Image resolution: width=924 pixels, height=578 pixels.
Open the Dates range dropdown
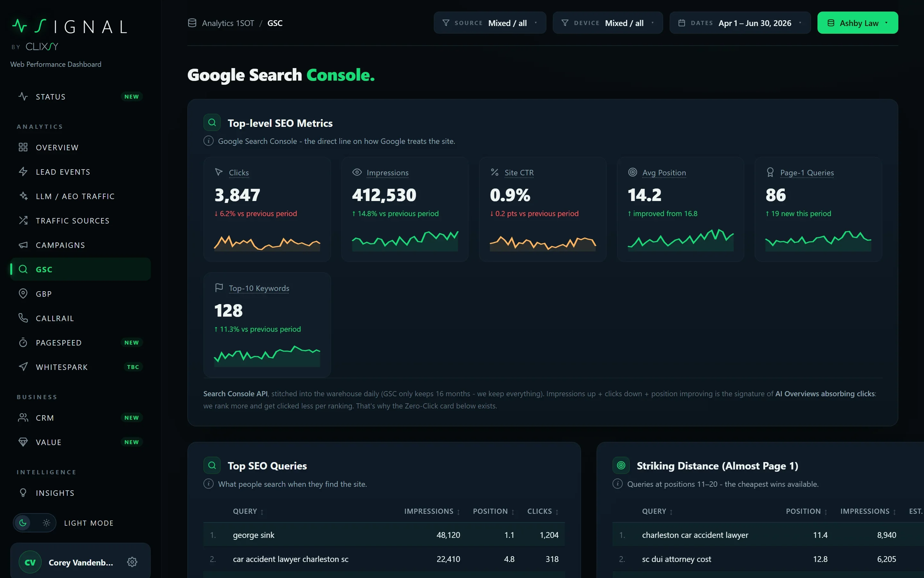click(x=740, y=23)
